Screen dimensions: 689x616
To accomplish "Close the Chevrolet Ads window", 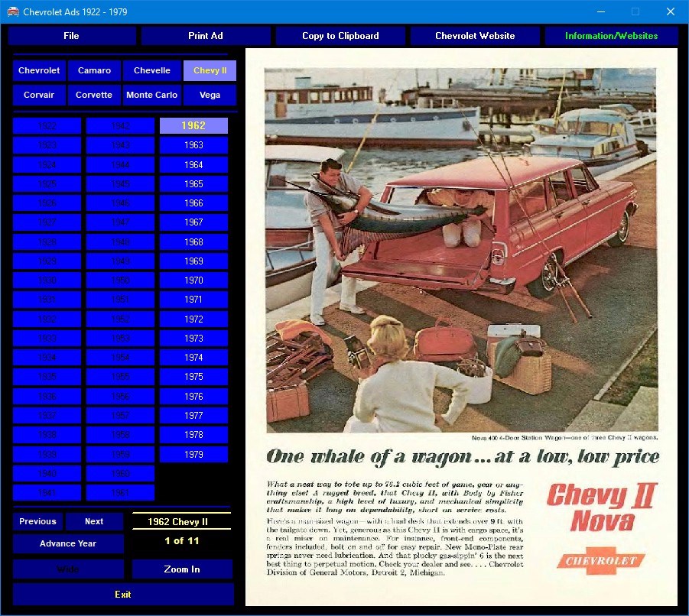I will (670, 12).
